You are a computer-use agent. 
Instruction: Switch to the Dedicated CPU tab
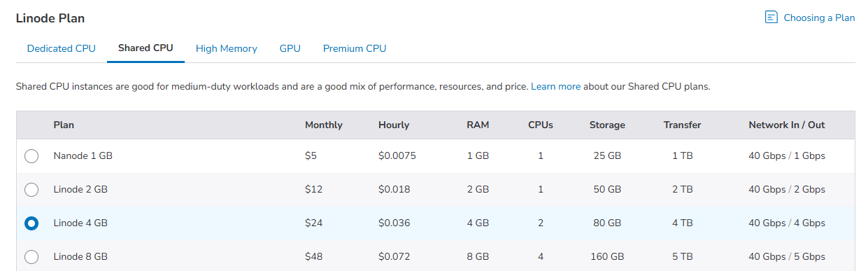(62, 48)
